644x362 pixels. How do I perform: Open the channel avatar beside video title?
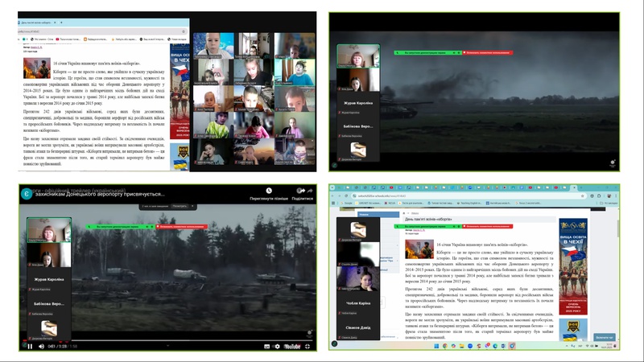coord(27,194)
